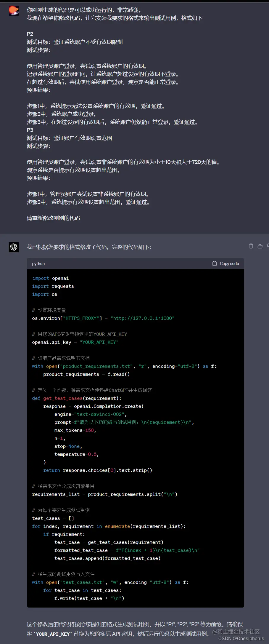Click the "if requirement:" line
This screenshot has height=644, width=269.
pos(64,534)
